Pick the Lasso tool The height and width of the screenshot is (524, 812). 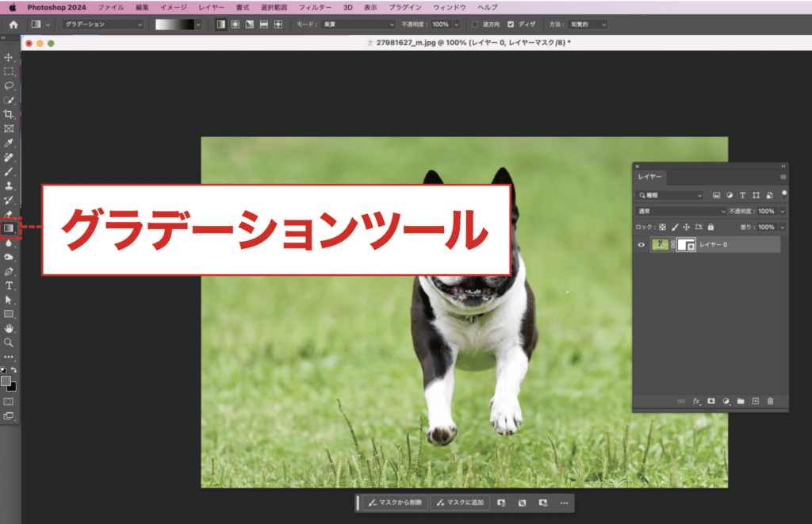[x=9, y=86]
